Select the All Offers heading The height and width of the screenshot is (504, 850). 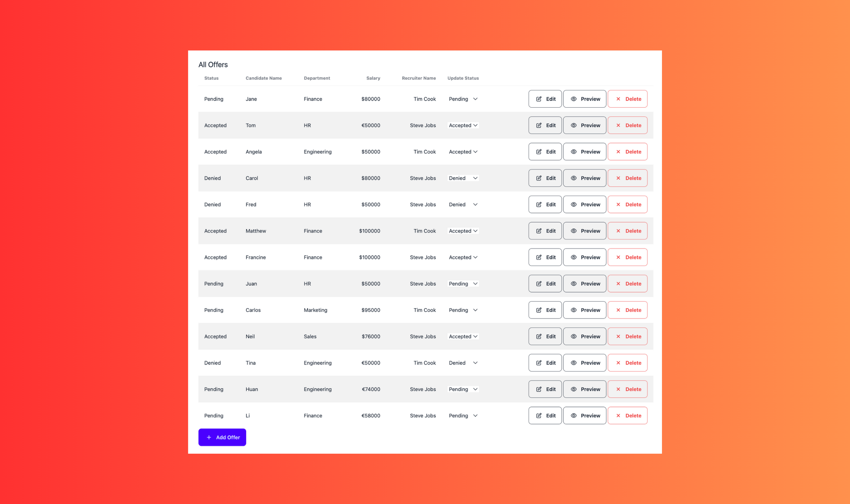(213, 64)
